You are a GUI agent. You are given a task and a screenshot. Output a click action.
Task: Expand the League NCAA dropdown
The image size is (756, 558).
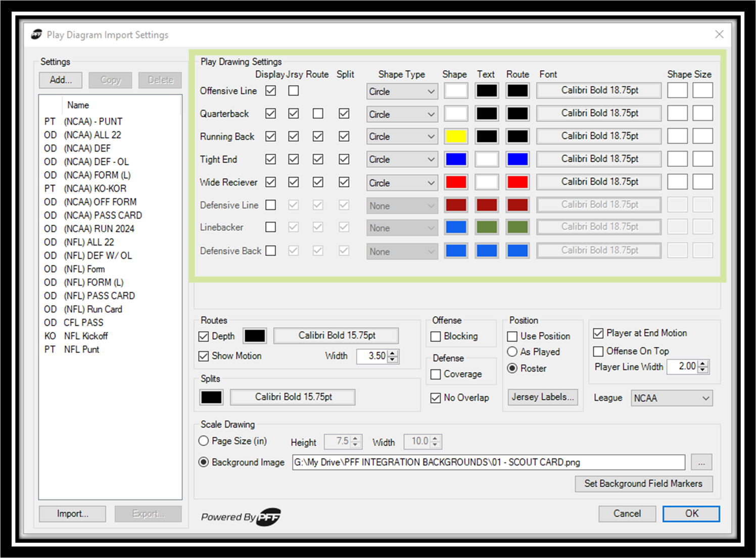672,398
